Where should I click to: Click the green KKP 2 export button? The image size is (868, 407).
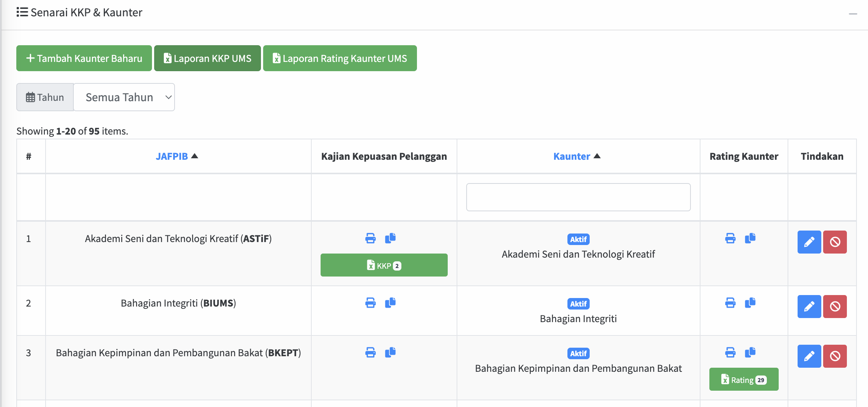(384, 265)
